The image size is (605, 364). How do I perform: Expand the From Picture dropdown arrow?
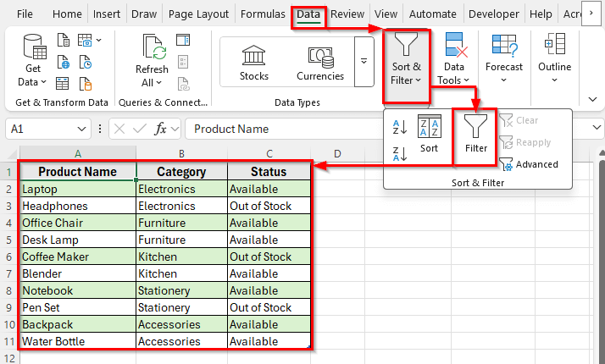tap(99, 40)
